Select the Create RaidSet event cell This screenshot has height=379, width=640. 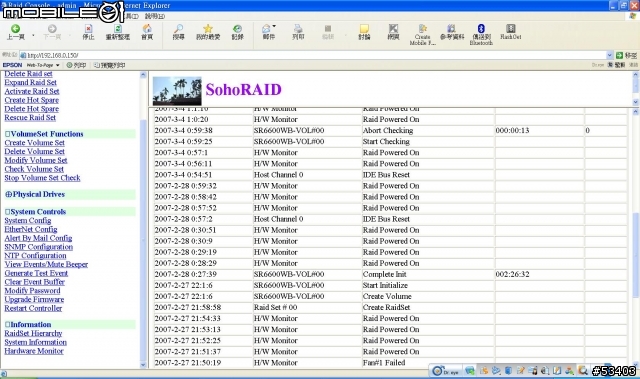428,307
